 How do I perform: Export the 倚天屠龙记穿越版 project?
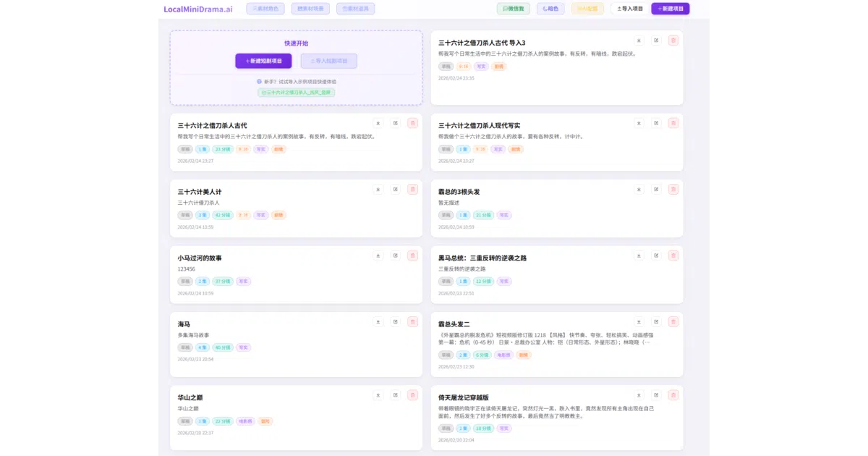coord(639,395)
